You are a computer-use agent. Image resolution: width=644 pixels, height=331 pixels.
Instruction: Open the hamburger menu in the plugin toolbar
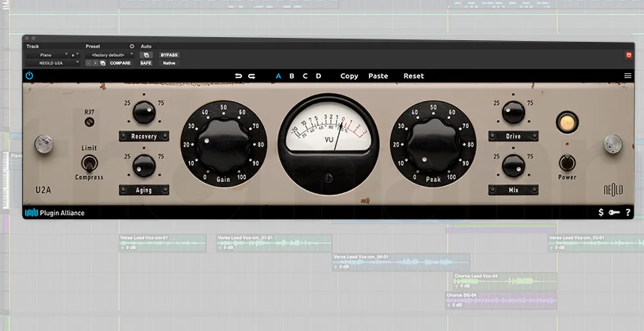[x=627, y=75]
